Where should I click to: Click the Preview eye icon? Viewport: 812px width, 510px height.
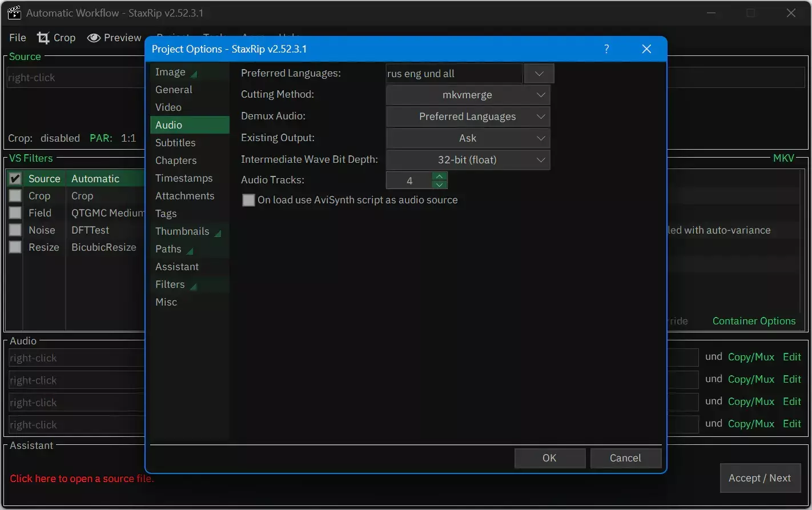[x=94, y=38]
